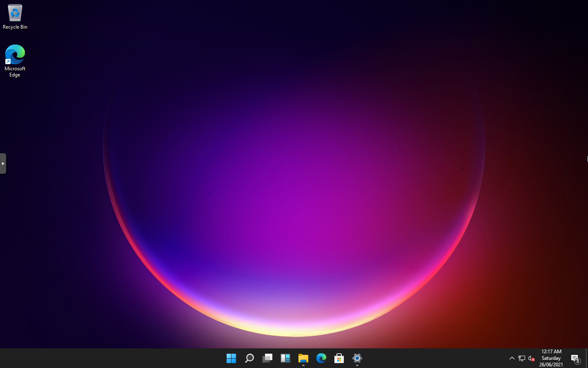
Task: Launch File Explorer from the taskbar
Action: (303, 358)
